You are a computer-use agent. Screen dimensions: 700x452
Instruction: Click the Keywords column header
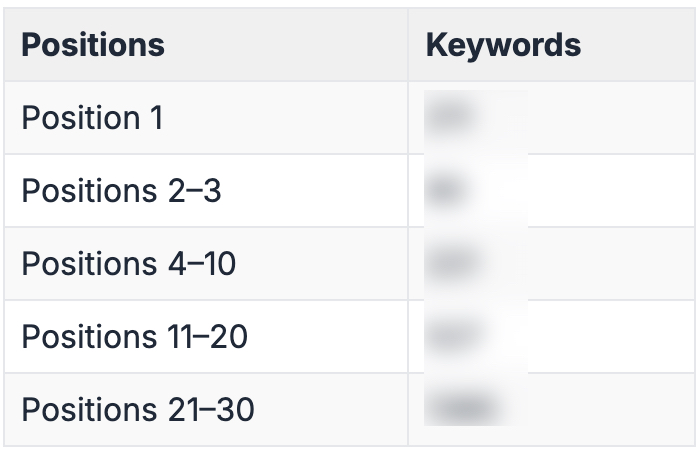click(503, 45)
